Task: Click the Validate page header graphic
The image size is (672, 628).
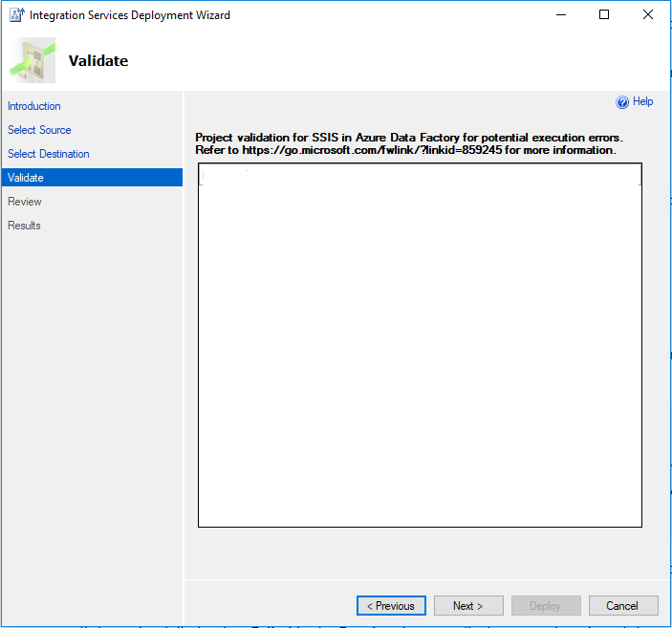Action: pos(33,60)
